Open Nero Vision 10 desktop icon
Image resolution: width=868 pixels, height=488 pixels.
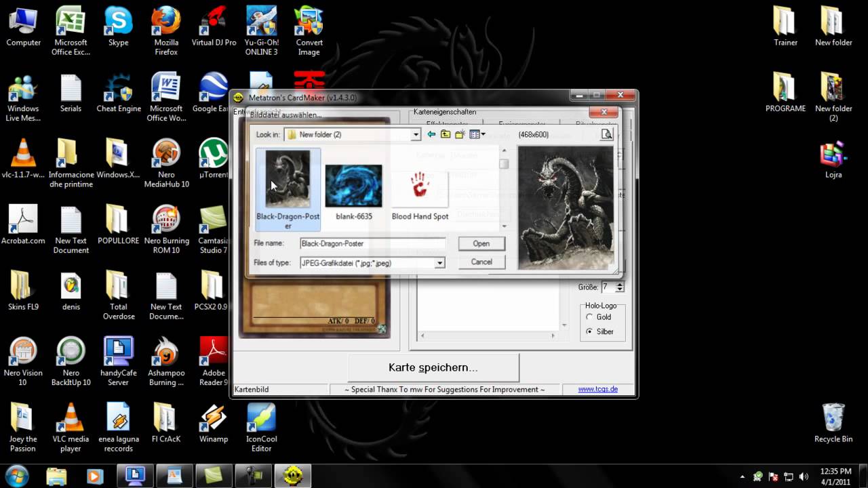click(23, 361)
